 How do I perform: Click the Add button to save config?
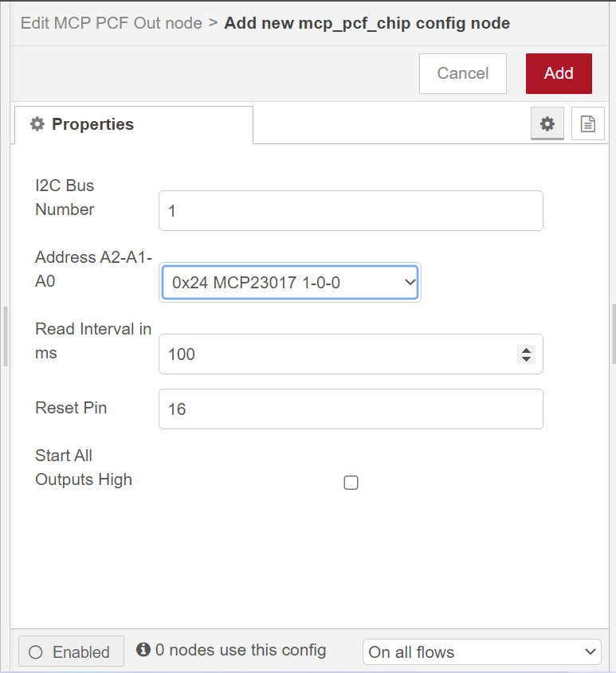[x=558, y=72]
